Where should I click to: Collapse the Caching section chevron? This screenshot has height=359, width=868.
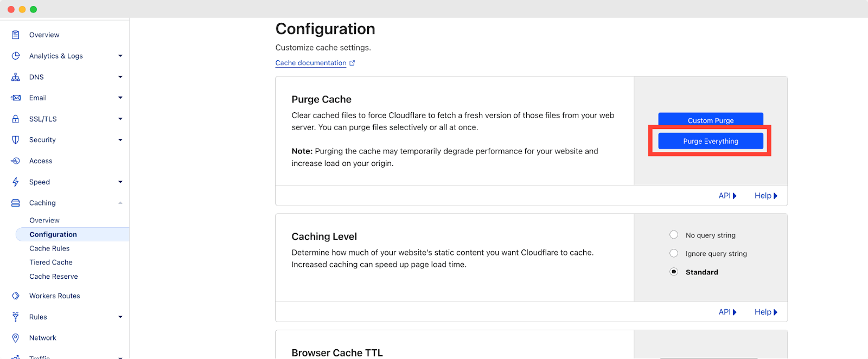click(x=120, y=202)
